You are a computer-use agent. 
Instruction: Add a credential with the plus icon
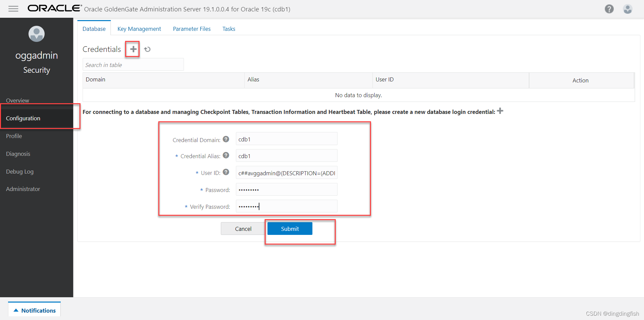[x=133, y=49]
